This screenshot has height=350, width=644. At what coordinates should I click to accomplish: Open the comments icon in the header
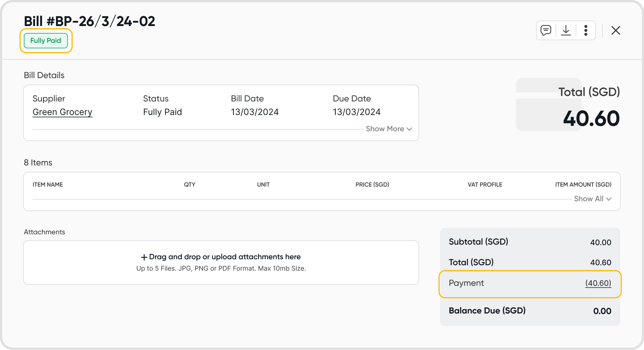click(546, 30)
